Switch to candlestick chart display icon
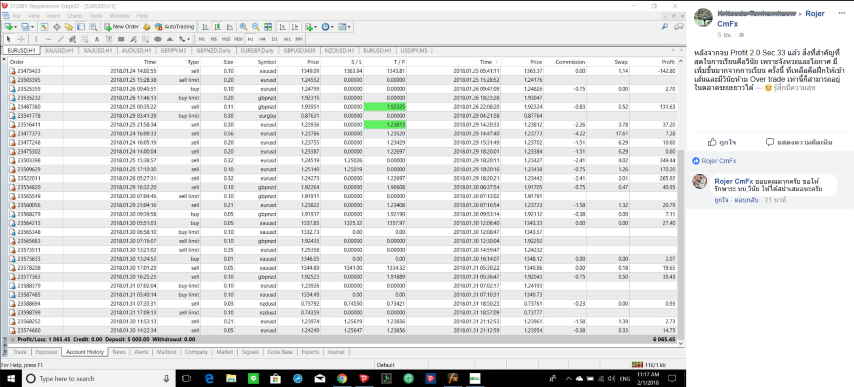 217,27
